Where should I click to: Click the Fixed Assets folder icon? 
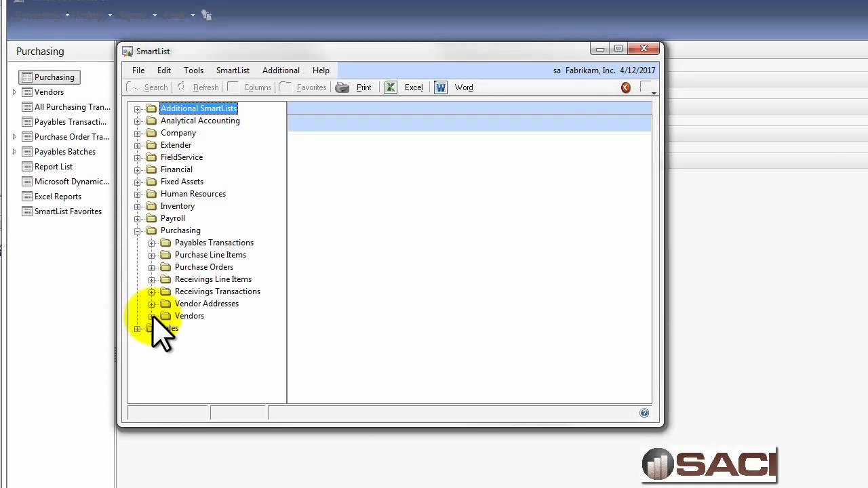[x=151, y=182]
